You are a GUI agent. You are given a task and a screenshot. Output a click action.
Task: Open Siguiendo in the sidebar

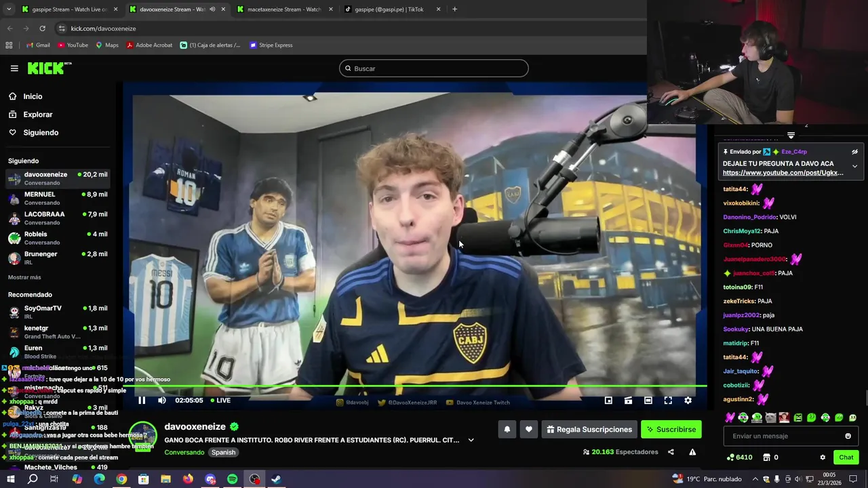[x=41, y=133]
